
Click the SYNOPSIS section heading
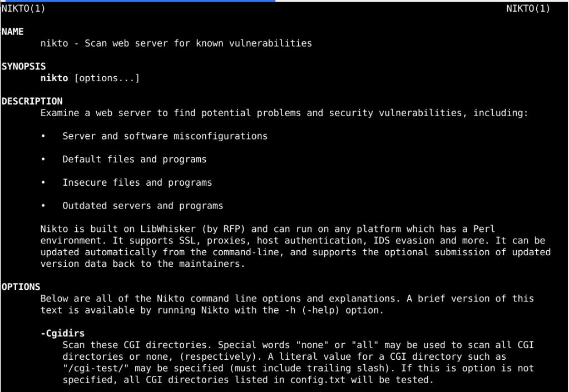[x=23, y=67]
